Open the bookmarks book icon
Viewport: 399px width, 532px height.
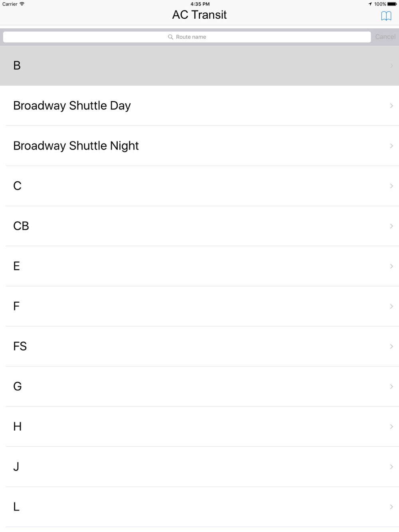386,16
